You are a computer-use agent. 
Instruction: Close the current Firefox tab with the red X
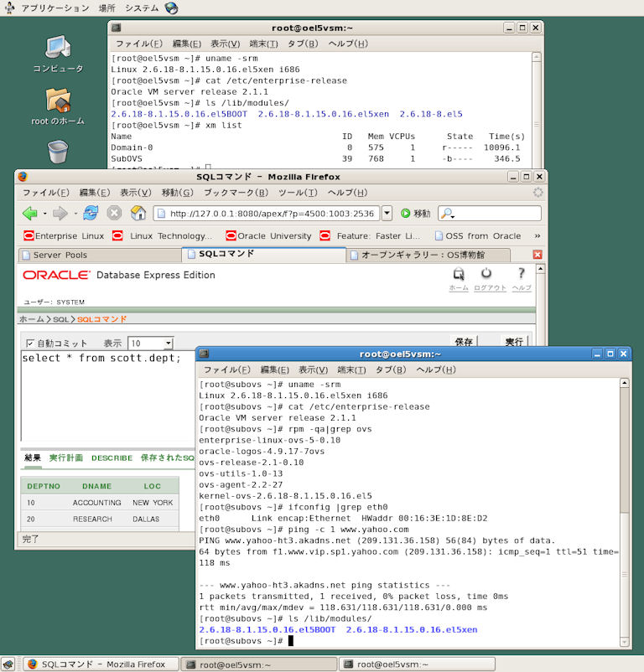tap(538, 255)
